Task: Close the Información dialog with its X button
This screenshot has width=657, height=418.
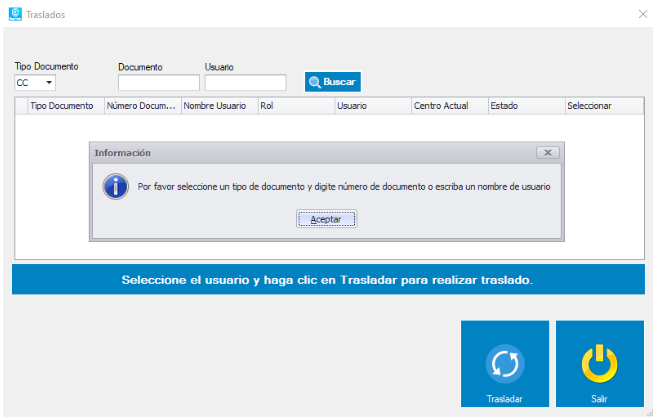Action: [546, 153]
